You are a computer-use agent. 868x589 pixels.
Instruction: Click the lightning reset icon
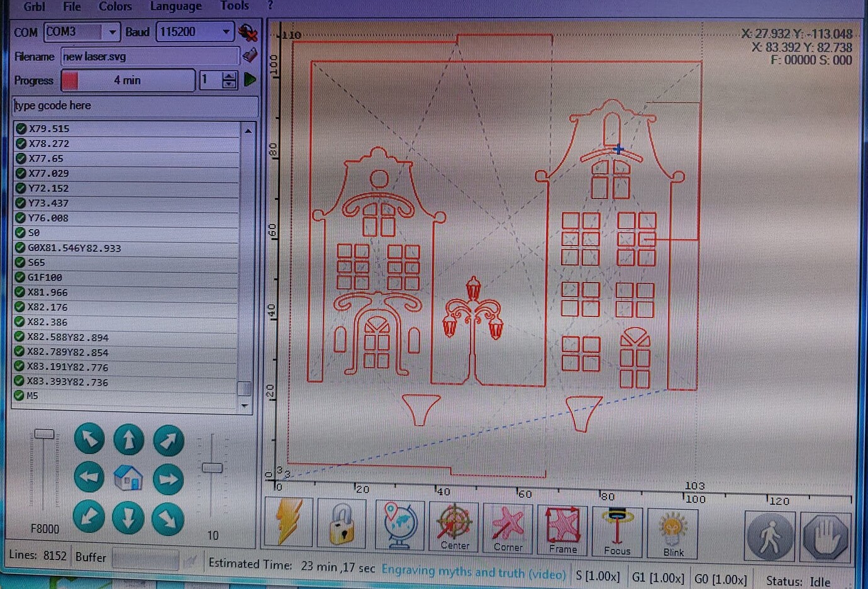click(x=288, y=524)
